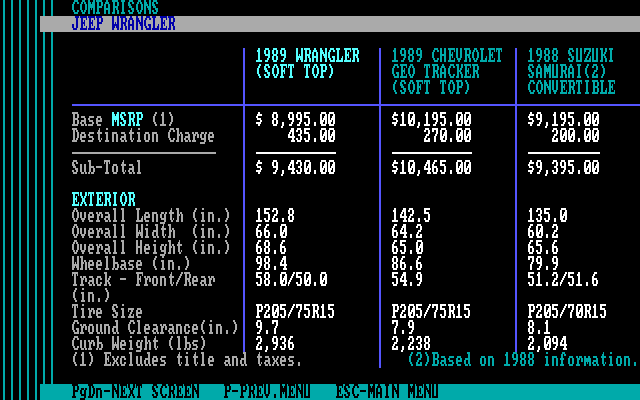Image resolution: width=640 pixels, height=400 pixels.
Task: Click Geo Tracker sub-total $10,465.00
Action: (x=431, y=167)
